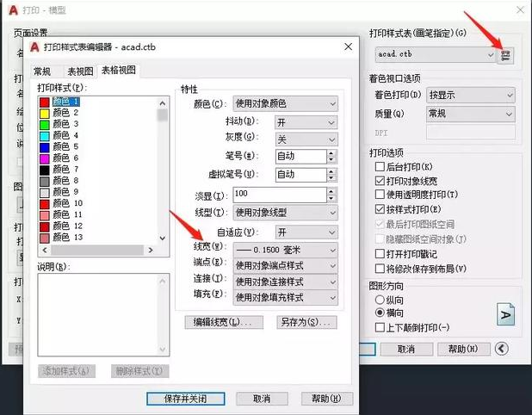Open the acad.ctb plot style table dropdown
The image size is (532, 415).
(x=436, y=54)
